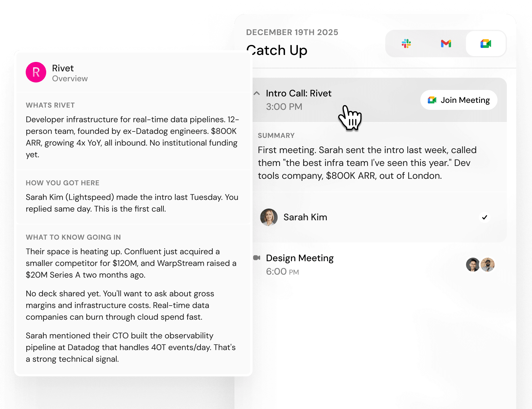This screenshot has width=532, height=409.
Task: Click the Intro Call: Rivet title
Action: pyautogui.click(x=298, y=93)
